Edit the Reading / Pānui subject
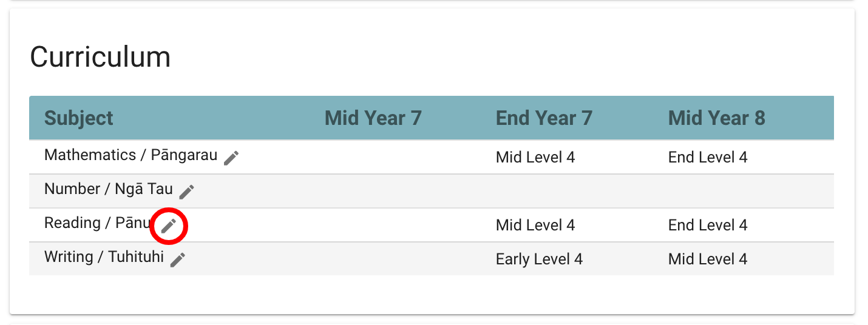 169,226
